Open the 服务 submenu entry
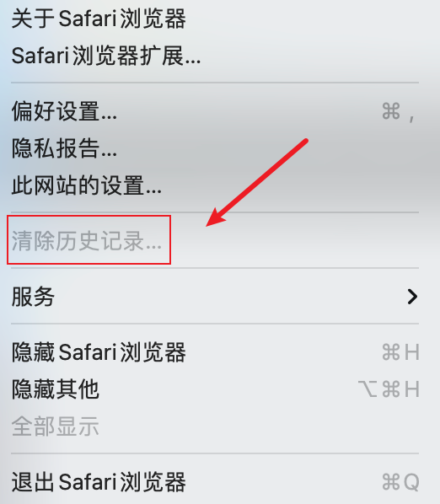The image size is (440, 504). (x=215, y=297)
